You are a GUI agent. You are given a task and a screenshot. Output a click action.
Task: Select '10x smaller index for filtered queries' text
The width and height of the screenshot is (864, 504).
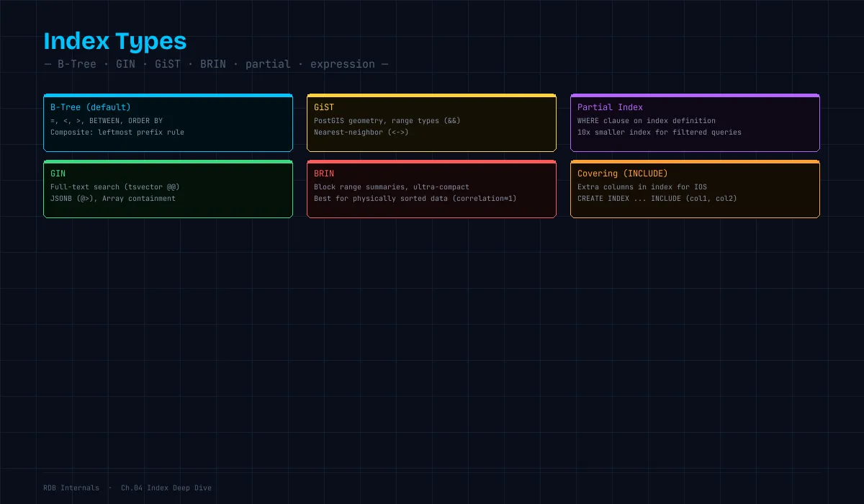660,132
